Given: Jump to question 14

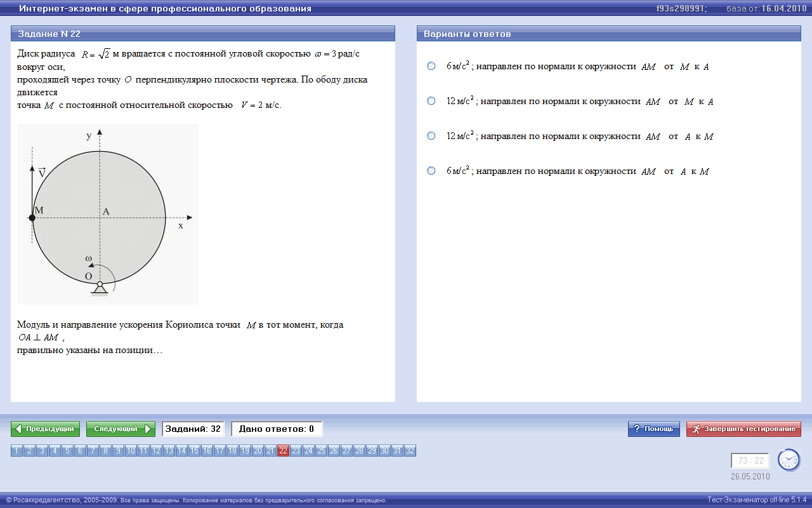Looking at the screenshot, I should (182, 451).
